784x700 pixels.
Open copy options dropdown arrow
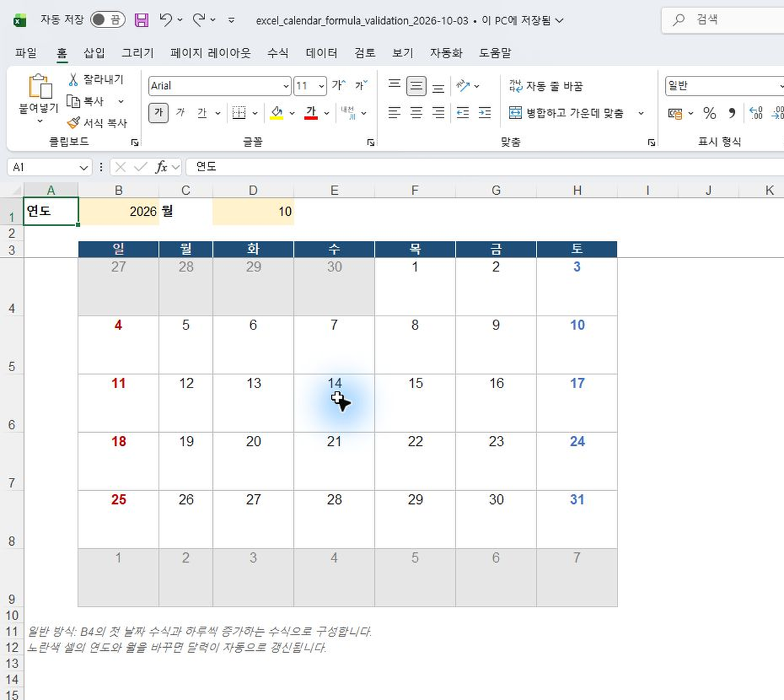[x=121, y=101]
